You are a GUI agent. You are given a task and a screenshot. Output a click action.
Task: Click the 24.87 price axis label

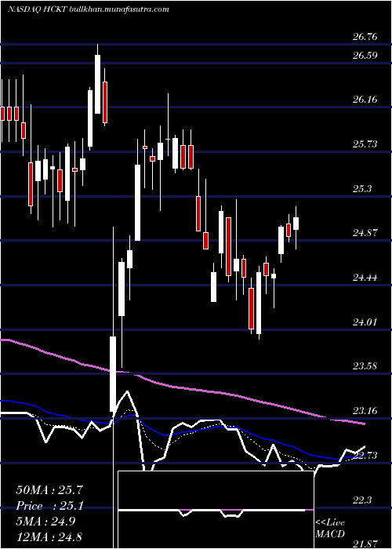tap(365, 232)
